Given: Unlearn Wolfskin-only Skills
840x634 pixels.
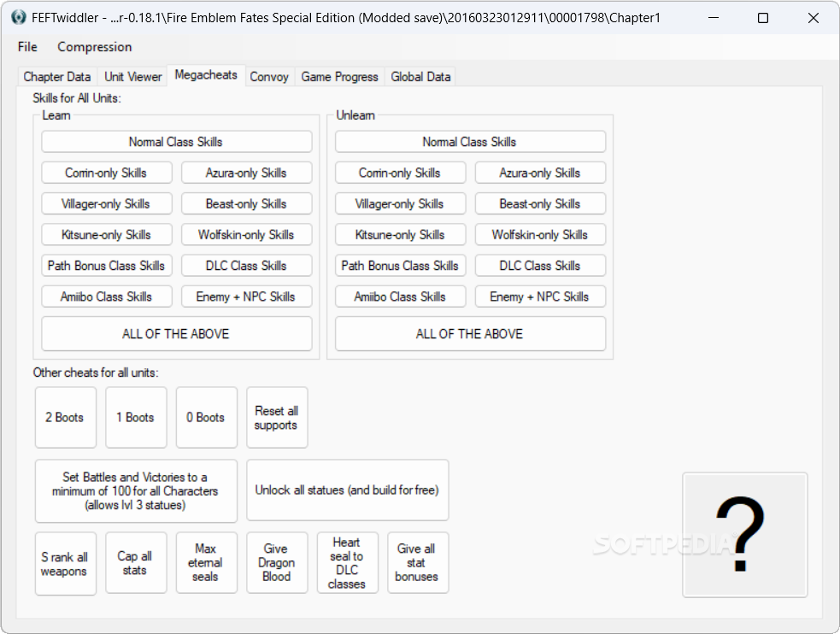Looking at the screenshot, I should coord(540,235).
